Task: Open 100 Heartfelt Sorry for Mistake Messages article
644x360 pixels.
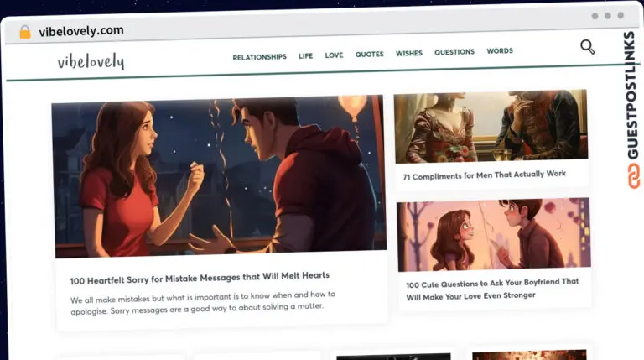Action: point(200,279)
